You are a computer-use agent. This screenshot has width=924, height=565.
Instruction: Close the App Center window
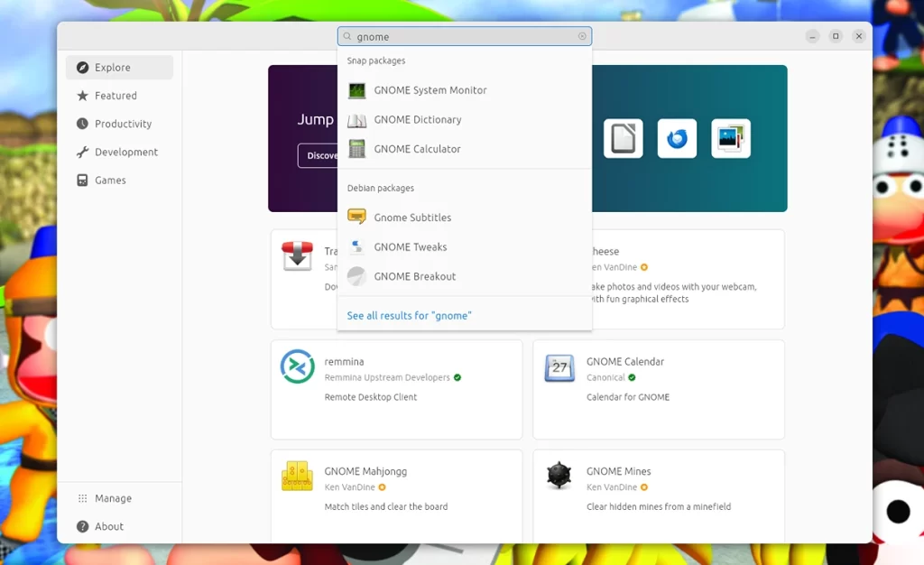point(859,36)
